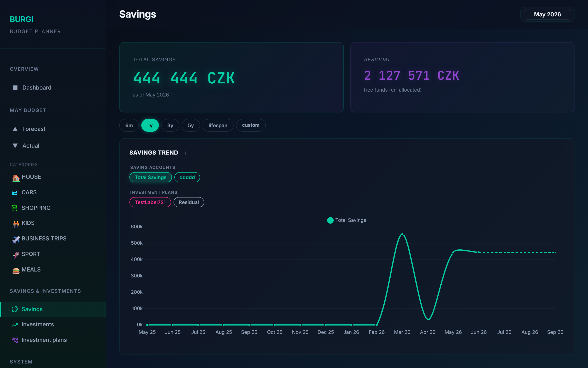Select the SPORT category
This screenshot has height=368, width=588.
(x=53, y=254)
